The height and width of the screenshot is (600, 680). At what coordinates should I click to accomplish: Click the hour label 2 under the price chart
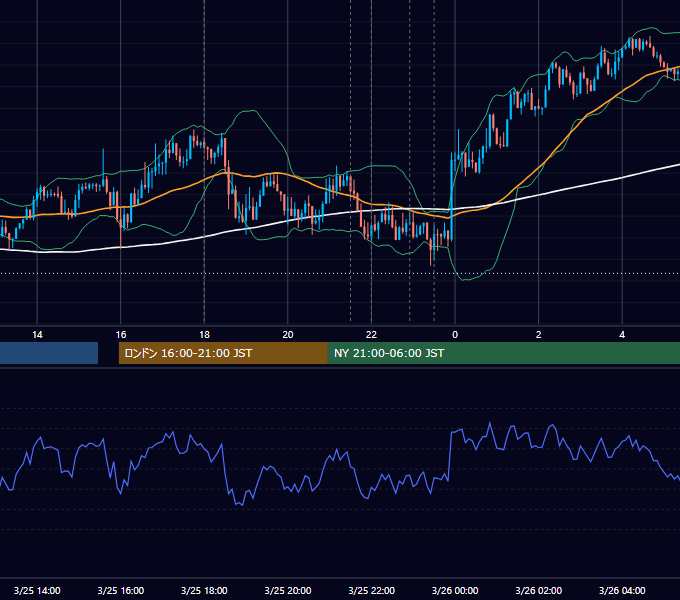click(539, 335)
